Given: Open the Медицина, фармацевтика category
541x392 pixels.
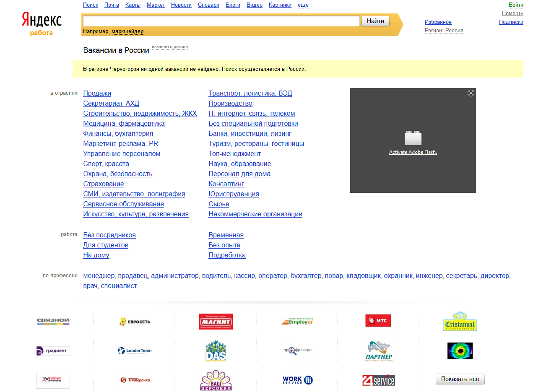Looking at the screenshot, I should click(124, 124).
